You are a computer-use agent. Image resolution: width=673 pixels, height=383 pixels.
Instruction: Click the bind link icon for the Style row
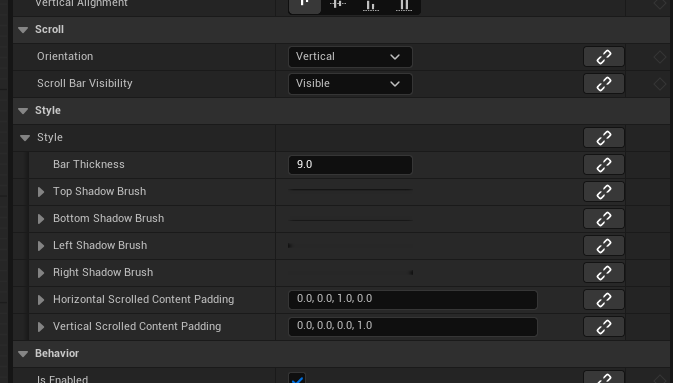click(x=603, y=138)
